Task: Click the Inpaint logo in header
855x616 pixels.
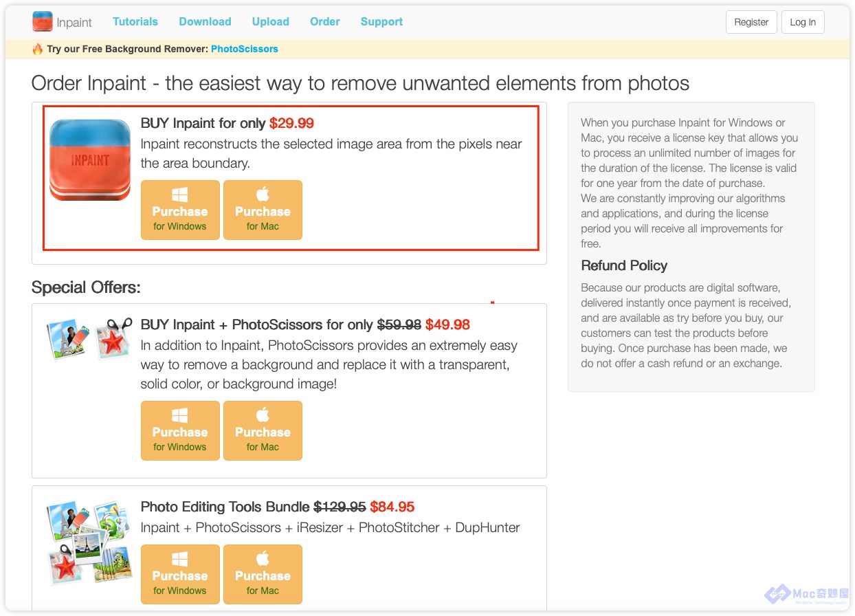Action: tap(42, 22)
